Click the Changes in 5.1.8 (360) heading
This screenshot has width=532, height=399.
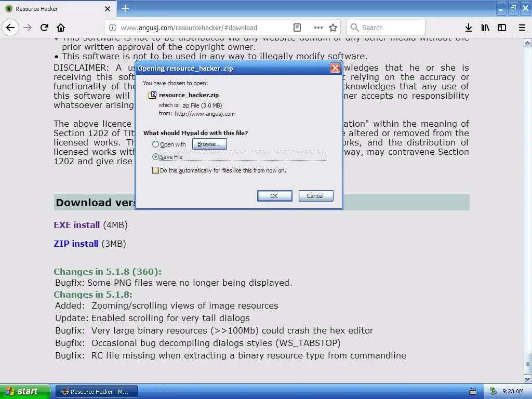(x=108, y=272)
